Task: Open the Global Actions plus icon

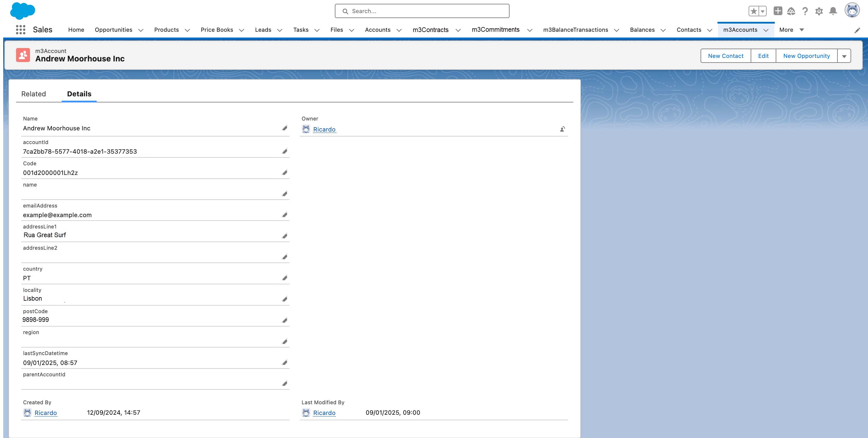Action: pyautogui.click(x=778, y=11)
